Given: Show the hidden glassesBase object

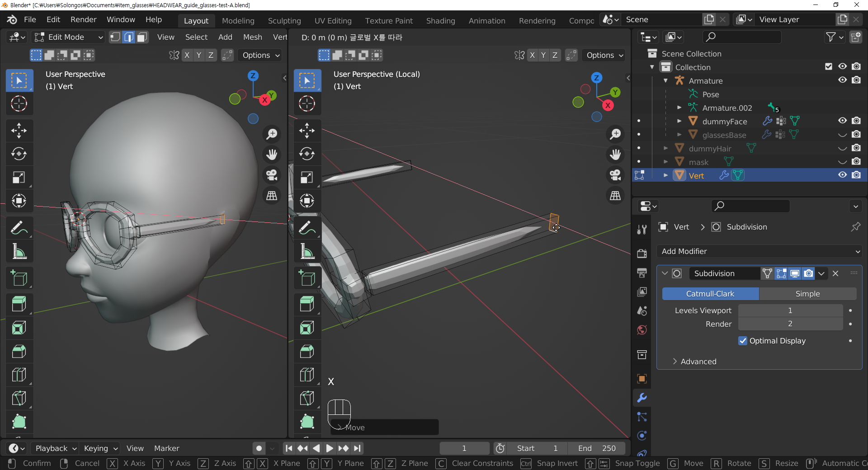Looking at the screenshot, I should 842,134.
